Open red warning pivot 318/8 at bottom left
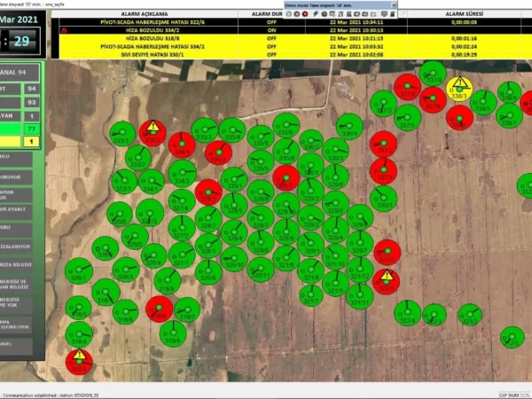 79,361
